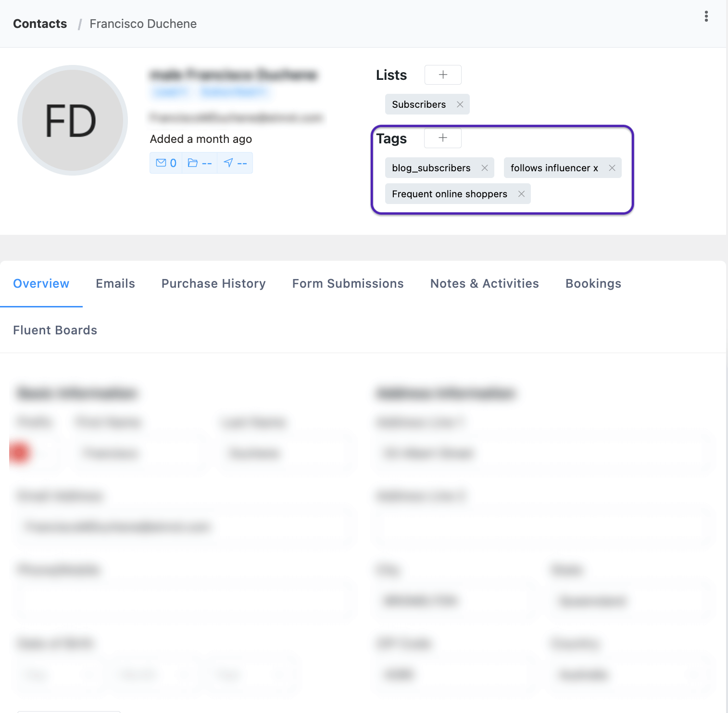
Task: Switch to the Bookings tab
Action: pyautogui.click(x=593, y=283)
